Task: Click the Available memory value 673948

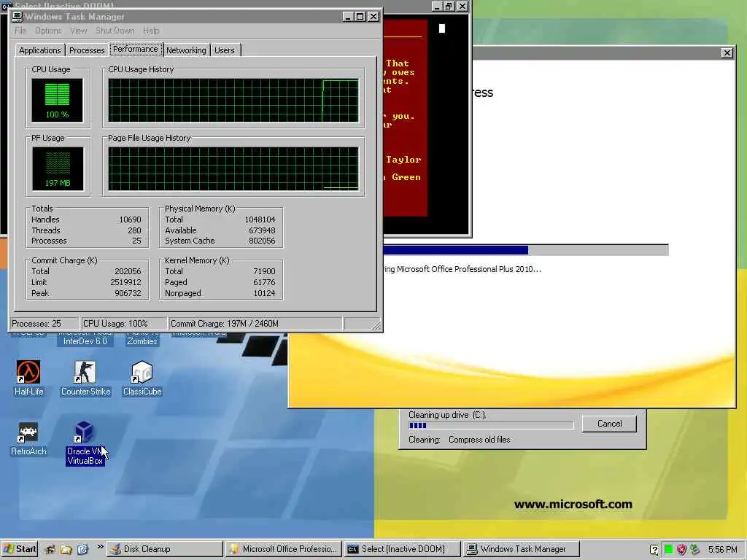Action: [262, 230]
